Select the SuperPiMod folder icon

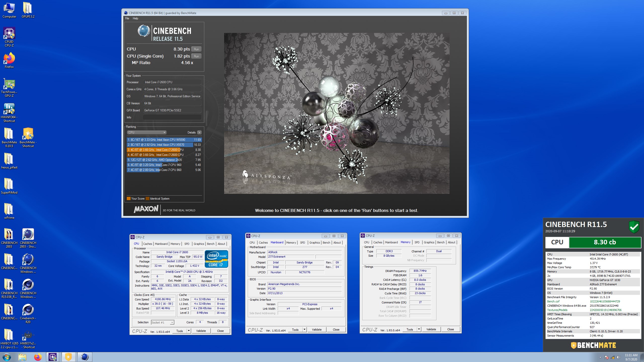tap(9, 186)
